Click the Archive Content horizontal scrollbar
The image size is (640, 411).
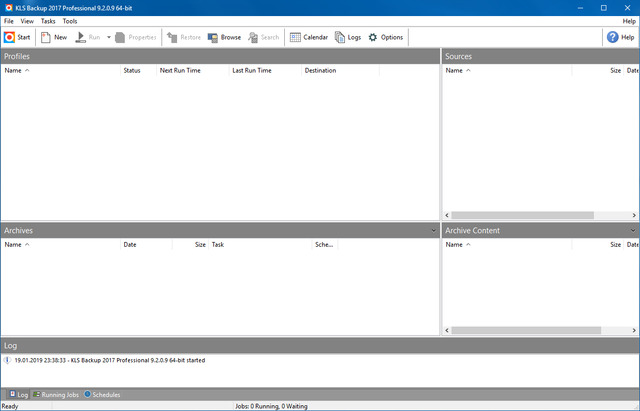tap(525, 330)
